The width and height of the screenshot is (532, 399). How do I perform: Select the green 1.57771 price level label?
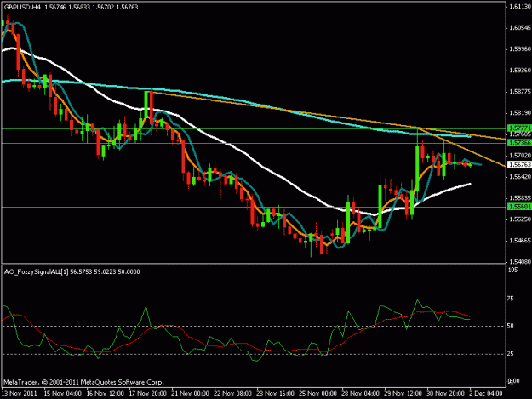pyautogui.click(x=519, y=128)
